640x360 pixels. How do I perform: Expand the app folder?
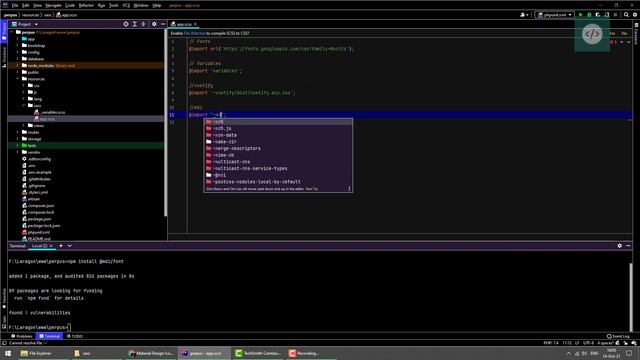click(18, 39)
